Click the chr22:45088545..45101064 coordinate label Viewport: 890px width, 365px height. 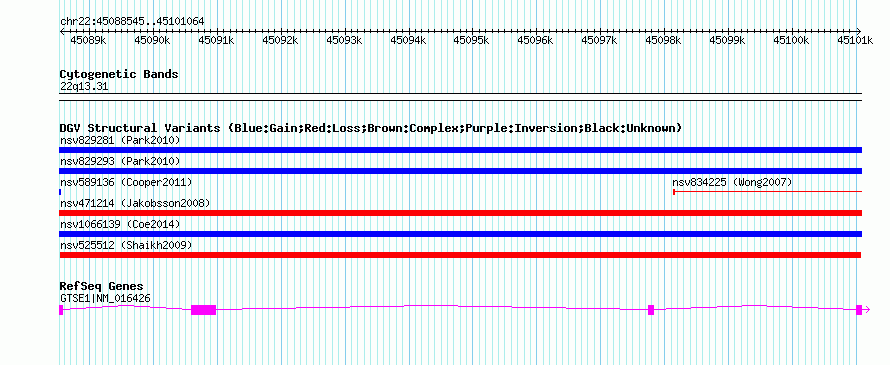(x=132, y=22)
